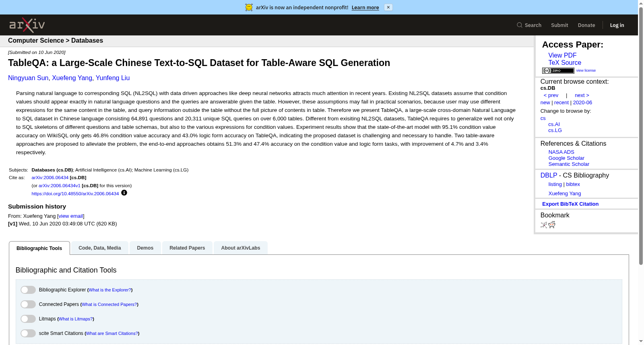644x345 pixels.
Task: Click the Log in link
Action: [x=617, y=25]
